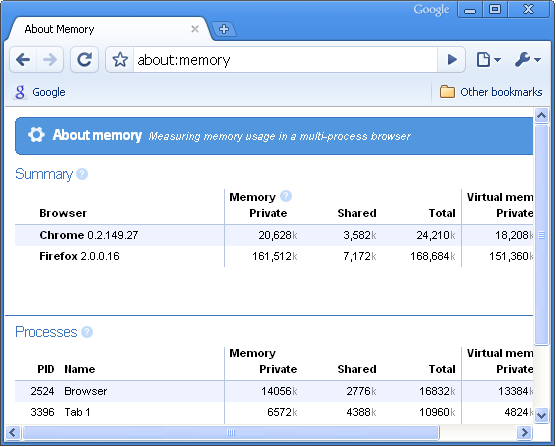The width and height of the screenshot is (556, 447).
Task: Click the 14056k private memory value
Action: click(279, 391)
